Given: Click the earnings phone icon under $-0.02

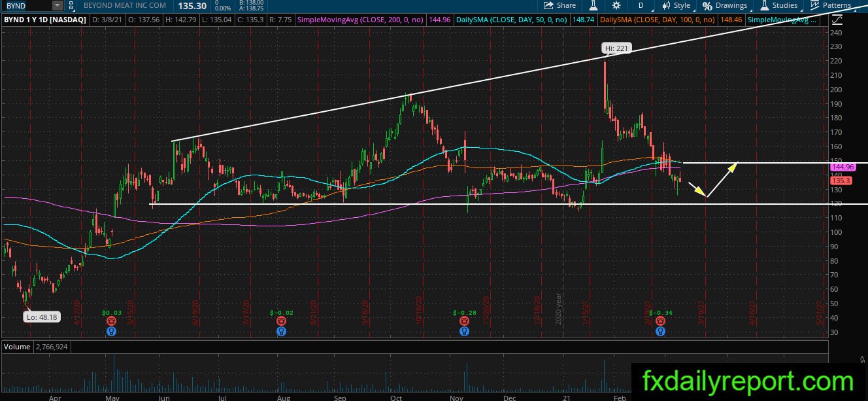Looking at the screenshot, I should pyautogui.click(x=281, y=321).
